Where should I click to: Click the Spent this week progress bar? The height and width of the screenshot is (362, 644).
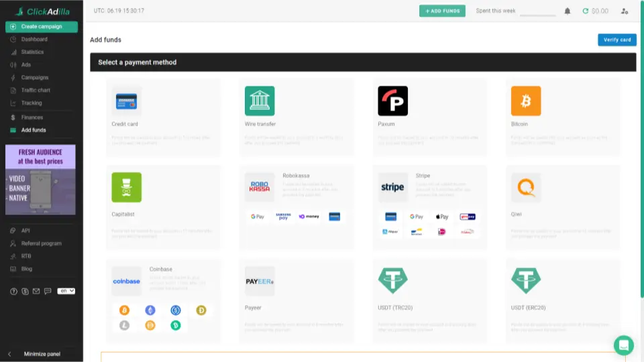(537, 15)
